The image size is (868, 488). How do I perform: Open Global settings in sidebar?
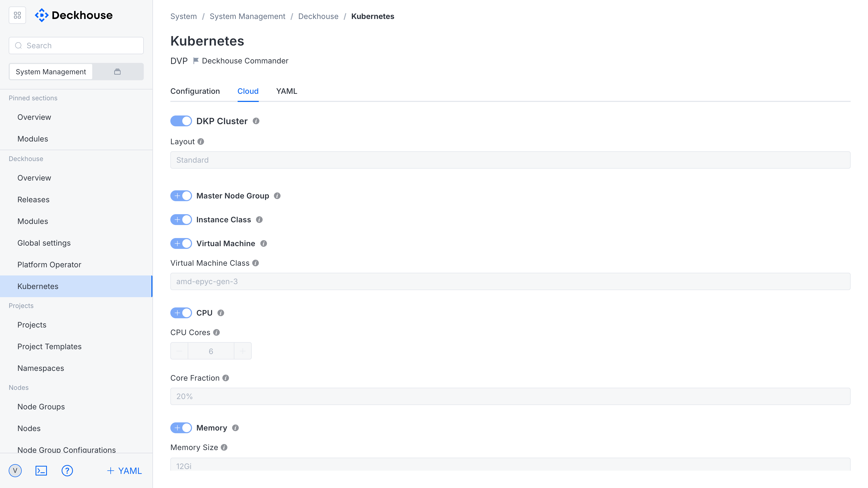coord(76,243)
